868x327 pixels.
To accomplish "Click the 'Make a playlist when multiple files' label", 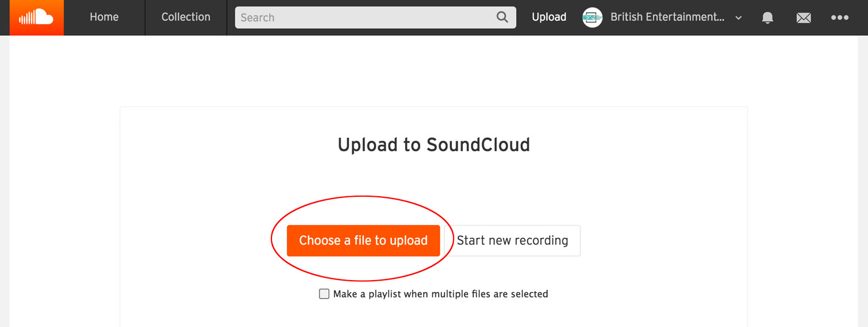I will 440,294.
